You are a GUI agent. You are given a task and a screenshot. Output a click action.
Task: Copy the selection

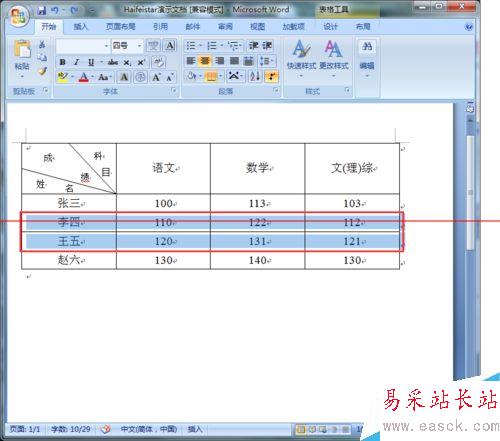[x=42, y=57]
